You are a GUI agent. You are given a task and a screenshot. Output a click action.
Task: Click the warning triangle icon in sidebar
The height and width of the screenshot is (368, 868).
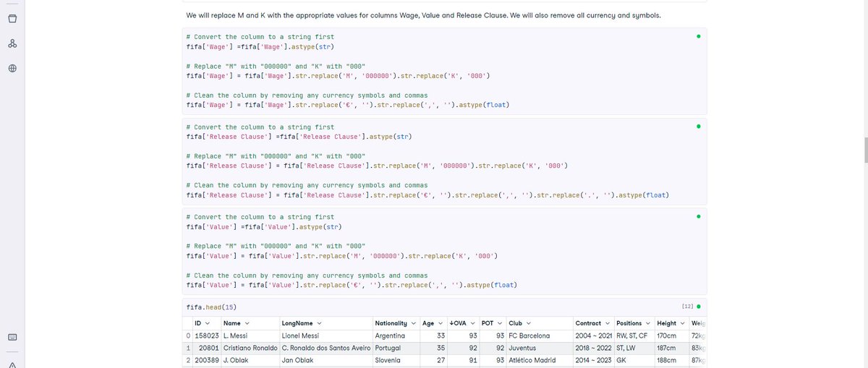pyautogui.click(x=12, y=364)
